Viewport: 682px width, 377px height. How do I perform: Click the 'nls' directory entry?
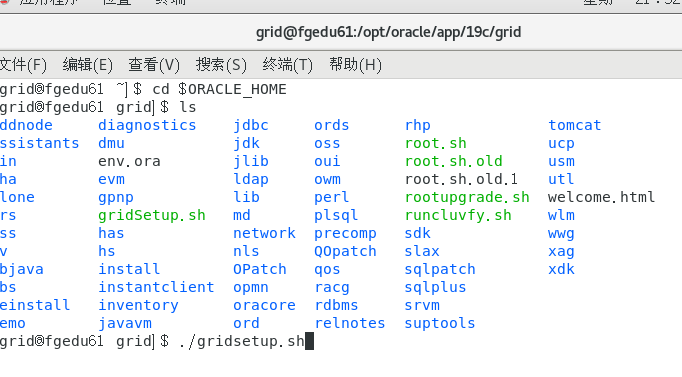[246, 251]
